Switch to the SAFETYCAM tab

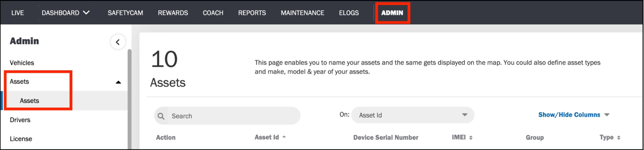[x=125, y=13]
